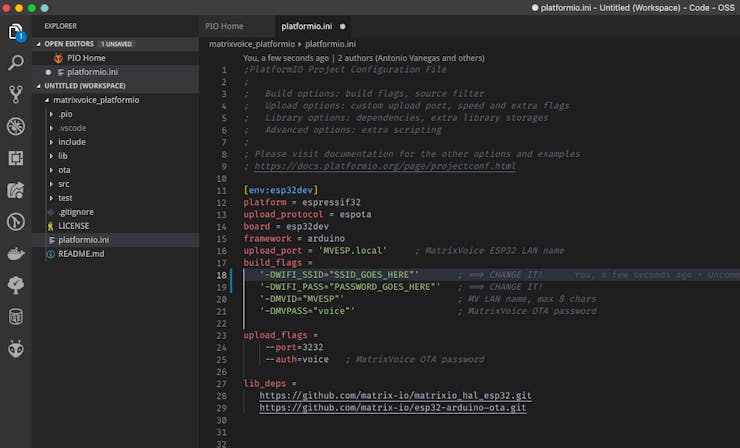Click the LICENSE file icon
The width and height of the screenshot is (740, 448).
coord(50,226)
